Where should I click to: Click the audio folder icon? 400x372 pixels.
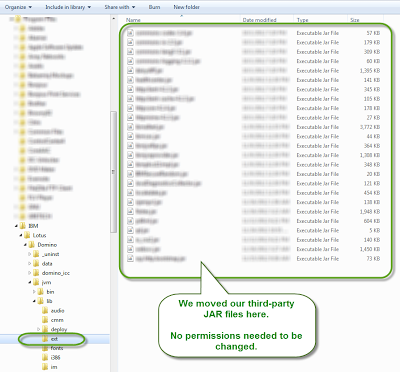point(45,311)
